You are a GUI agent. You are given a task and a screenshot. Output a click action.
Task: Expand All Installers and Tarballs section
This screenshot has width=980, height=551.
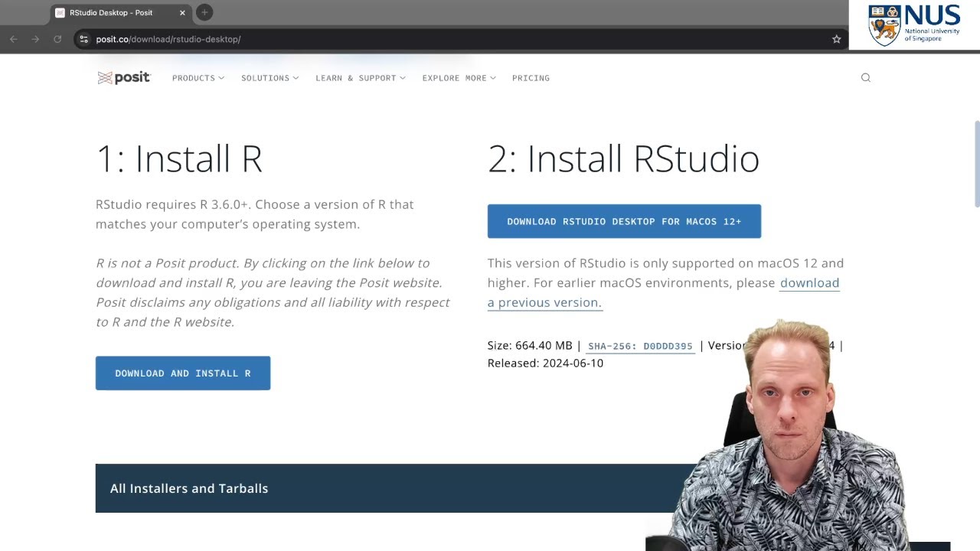[394, 488]
